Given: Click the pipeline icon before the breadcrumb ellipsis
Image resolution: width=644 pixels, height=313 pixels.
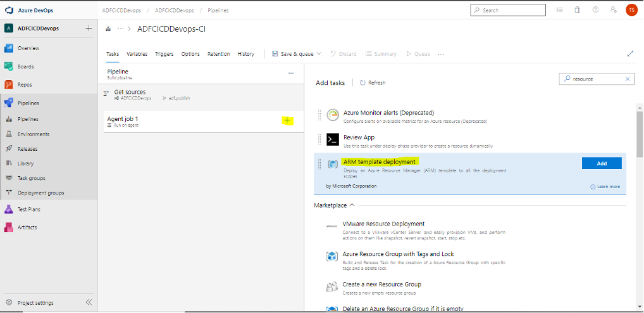Looking at the screenshot, I should (108, 29).
